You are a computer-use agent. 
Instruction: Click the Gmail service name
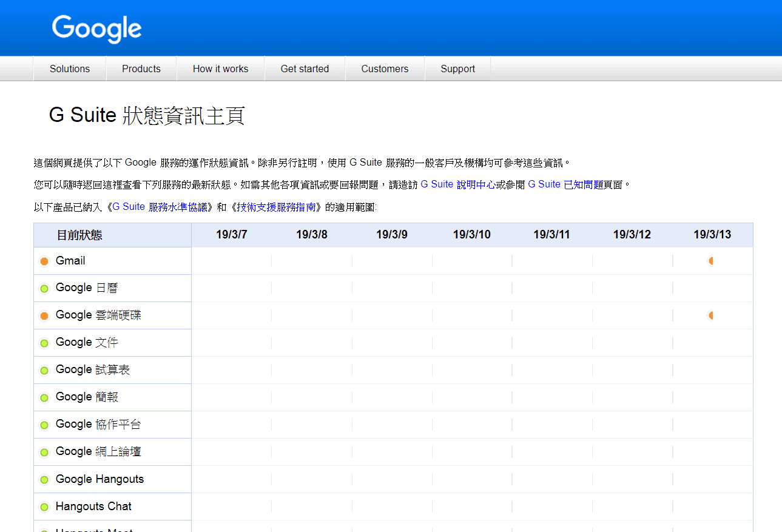click(x=70, y=261)
